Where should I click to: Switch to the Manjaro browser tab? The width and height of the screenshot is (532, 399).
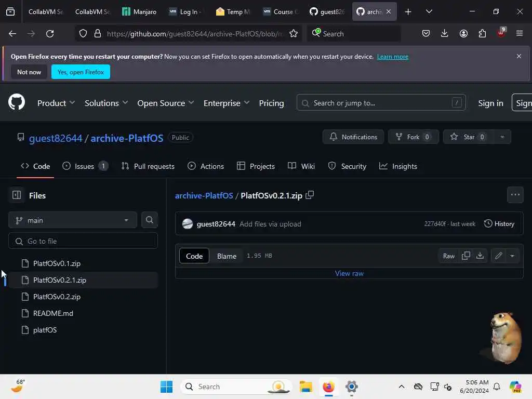click(x=139, y=11)
